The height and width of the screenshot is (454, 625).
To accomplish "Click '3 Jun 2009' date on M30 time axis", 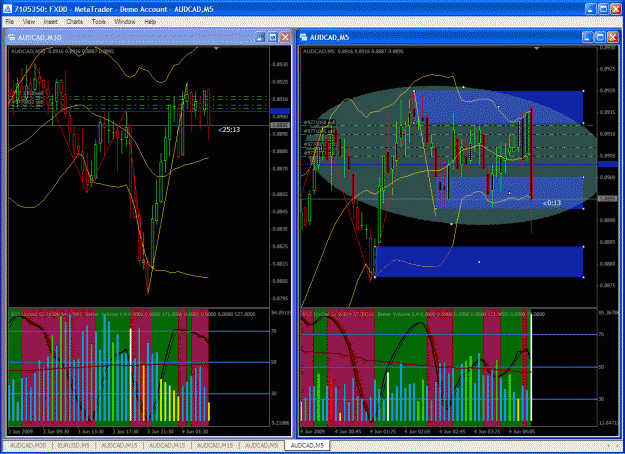I will tap(19, 432).
